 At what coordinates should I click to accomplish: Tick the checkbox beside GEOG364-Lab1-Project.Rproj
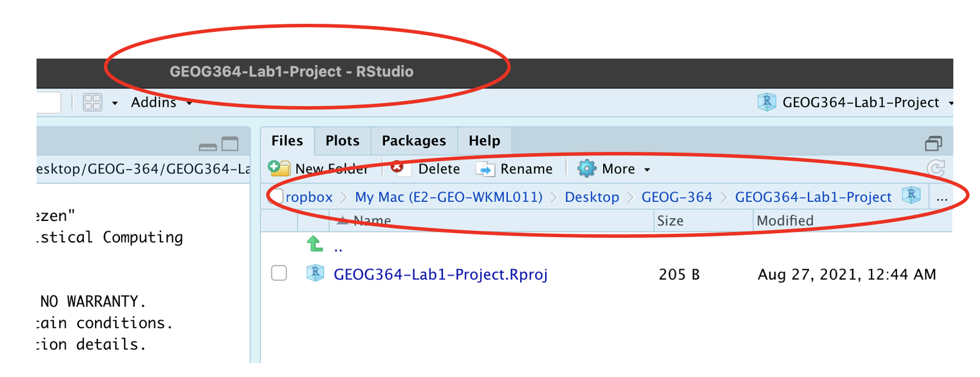279,273
